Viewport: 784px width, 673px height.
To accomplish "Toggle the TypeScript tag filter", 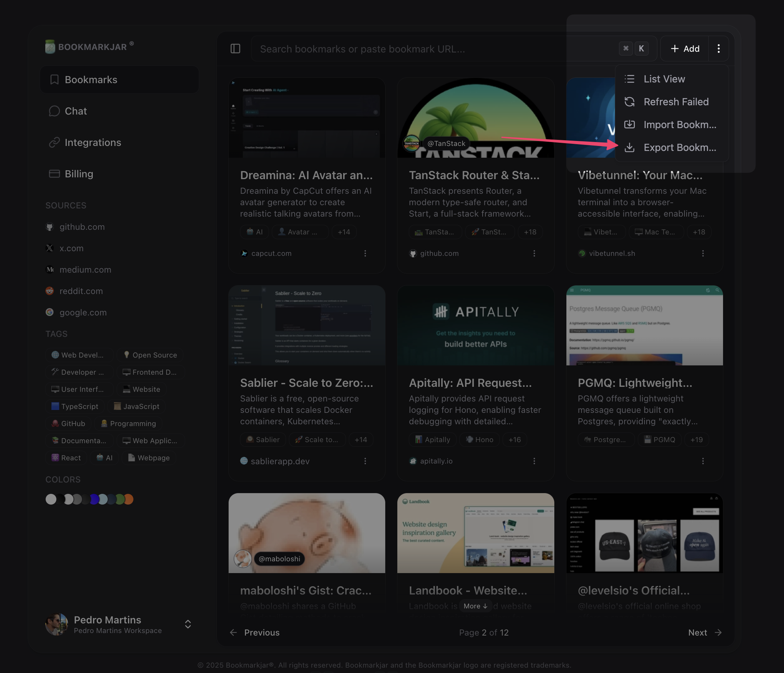I will point(75,406).
